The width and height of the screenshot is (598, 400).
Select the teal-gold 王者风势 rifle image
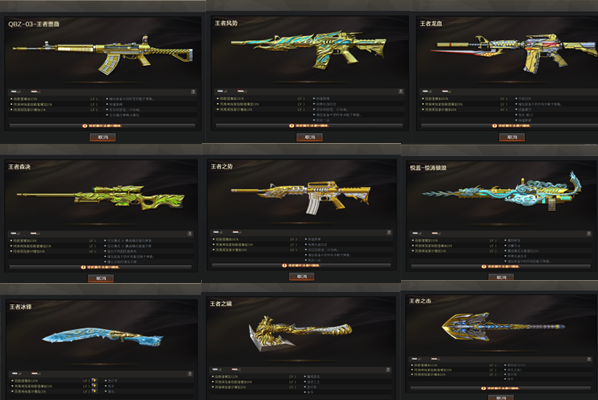click(308, 50)
